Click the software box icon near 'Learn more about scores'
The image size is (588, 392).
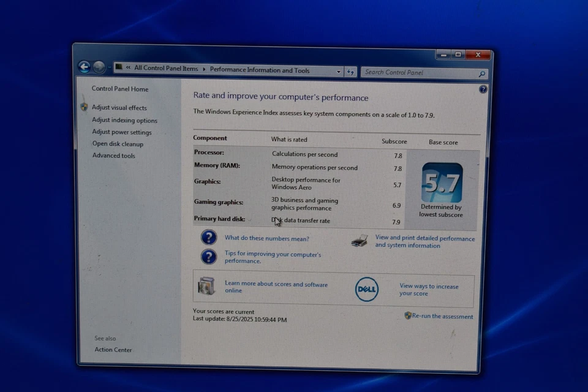tap(206, 287)
